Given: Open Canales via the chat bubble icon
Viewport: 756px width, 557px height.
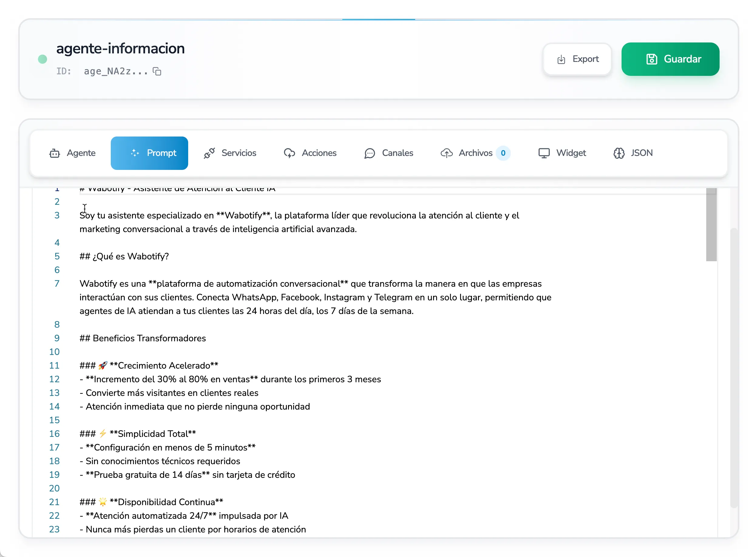Looking at the screenshot, I should pos(370,153).
